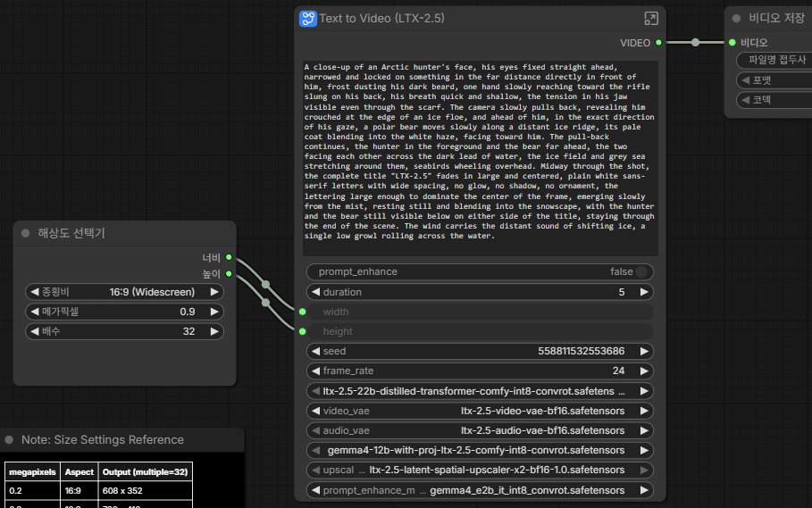Click the seed value 558811532553686
Viewport: 812px width, 508px height.
581,351
